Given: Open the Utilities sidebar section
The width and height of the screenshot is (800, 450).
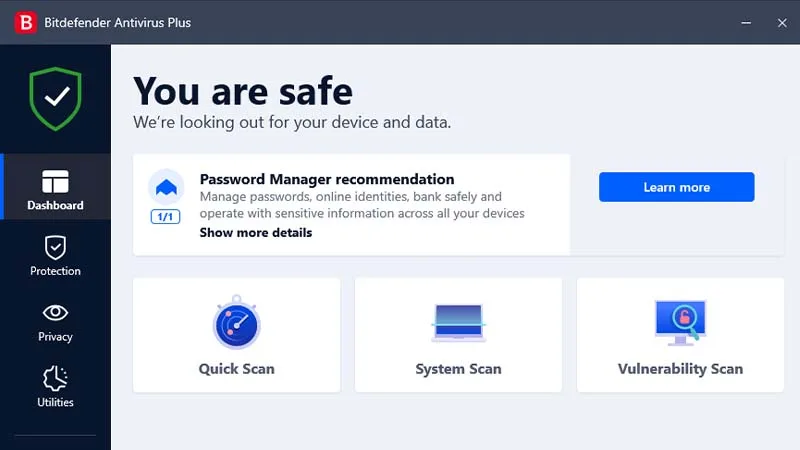Looking at the screenshot, I should pos(55,386).
